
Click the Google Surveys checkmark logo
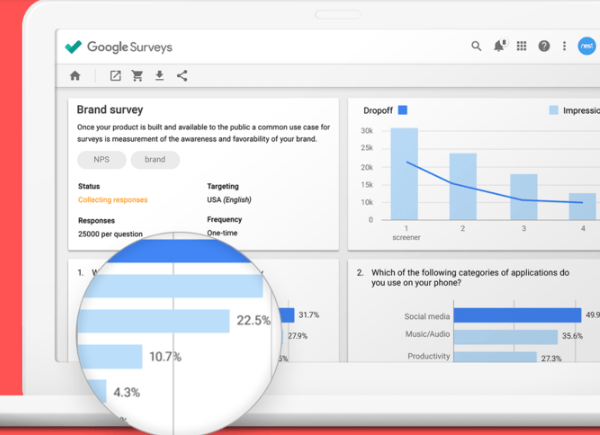tap(73, 47)
